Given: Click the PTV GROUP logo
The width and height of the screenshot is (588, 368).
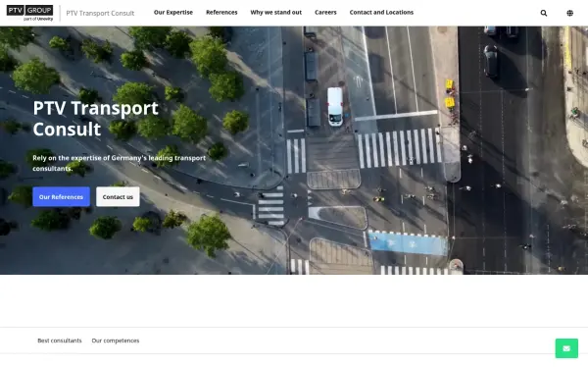Looking at the screenshot, I should coord(29,10).
